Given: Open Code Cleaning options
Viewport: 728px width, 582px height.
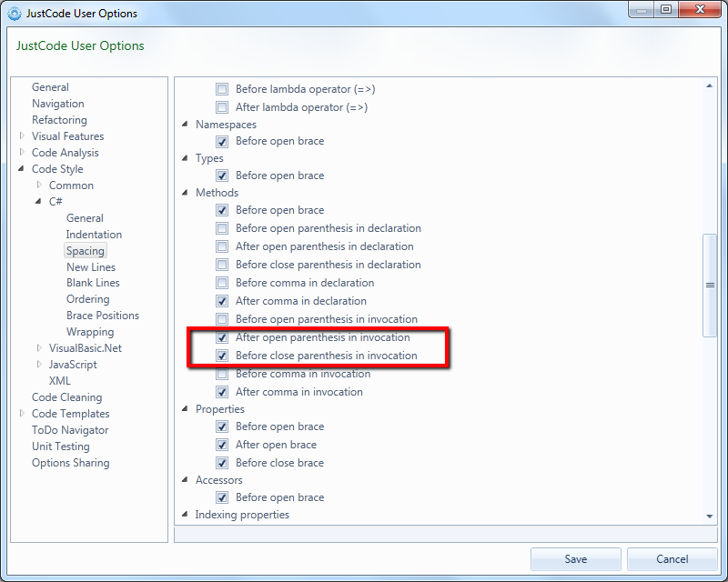Looking at the screenshot, I should pos(66,397).
